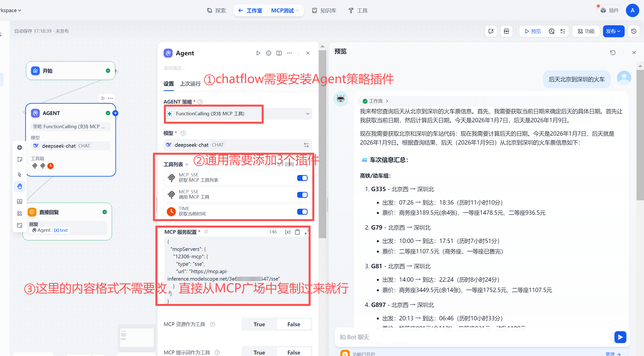Open the ENV environment variables panel
Image resolution: width=644 pixels, height=356 pixels.
coord(506,31)
